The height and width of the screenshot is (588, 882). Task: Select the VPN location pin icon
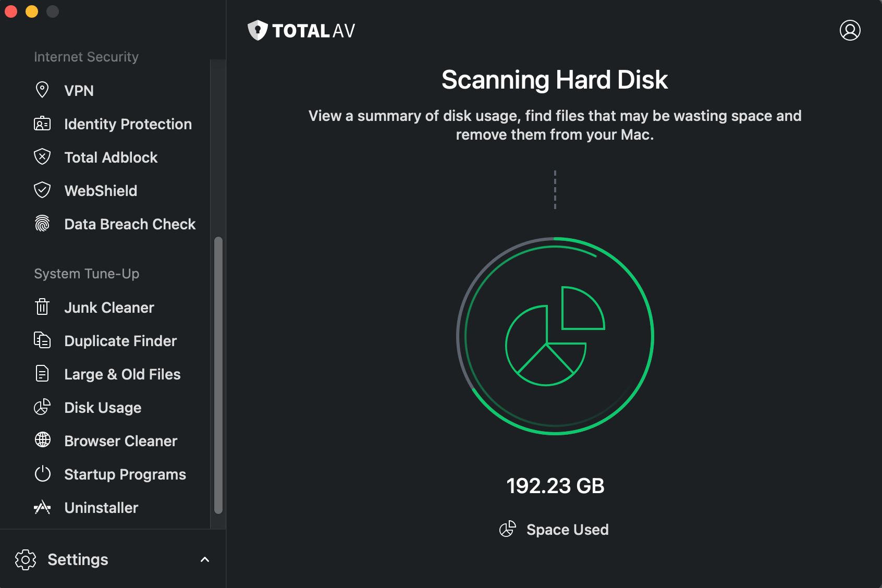pos(42,90)
